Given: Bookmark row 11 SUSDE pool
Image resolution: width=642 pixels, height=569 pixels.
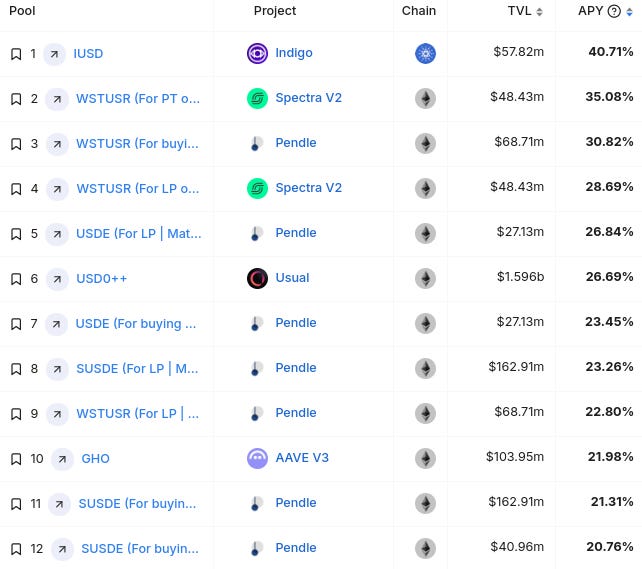Looking at the screenshot, I should click(x=16, y=504).
